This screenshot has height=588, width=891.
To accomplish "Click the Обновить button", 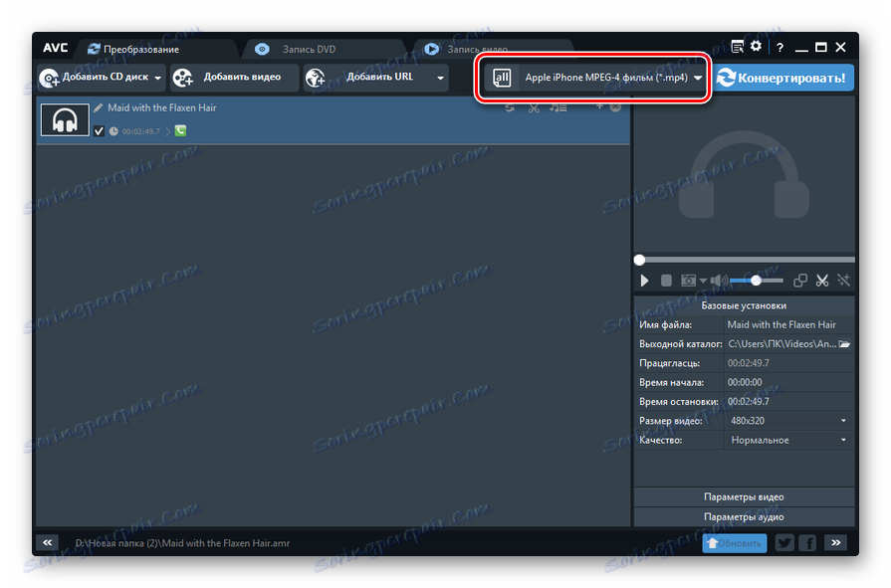I will tap(735, 543).
